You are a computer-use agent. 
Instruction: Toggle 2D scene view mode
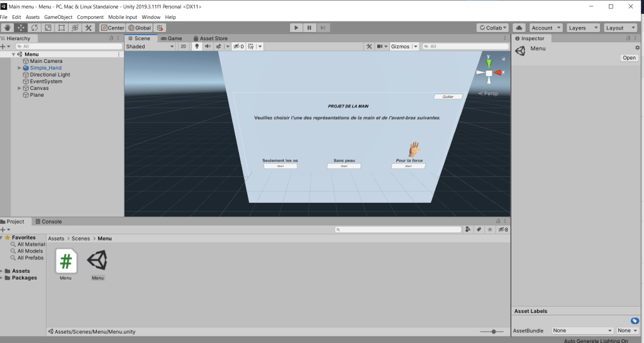click(x=183, y=46)
